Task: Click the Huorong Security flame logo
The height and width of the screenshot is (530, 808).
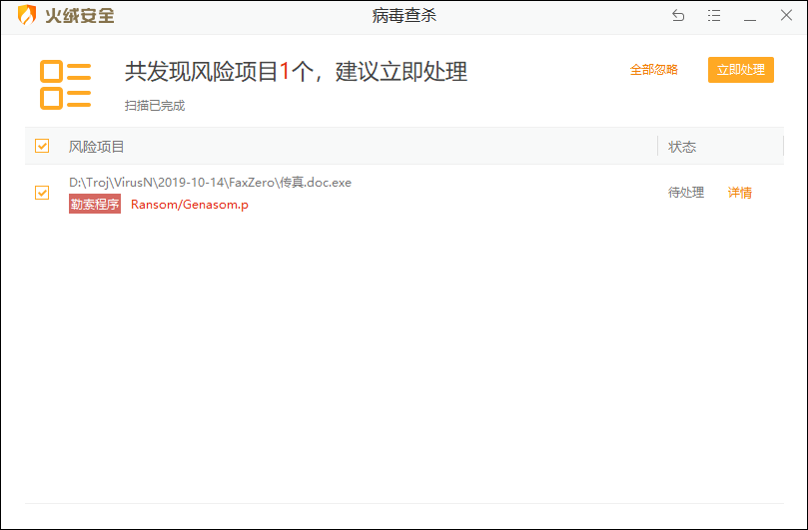Action: (x=26, y=15)
